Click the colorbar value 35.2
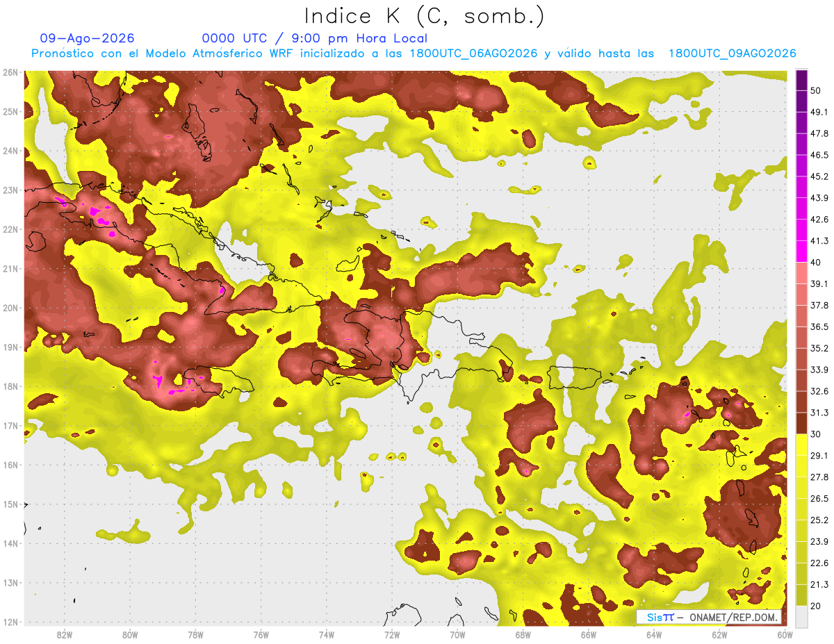Image resolution: width=834 pixels, height=644 pixels. (x=819, y=348)
